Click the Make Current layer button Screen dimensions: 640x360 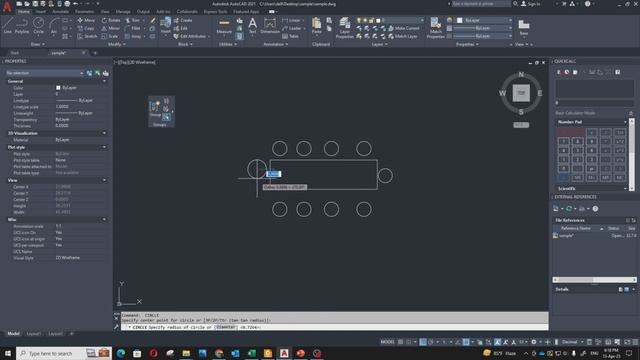(404, 28)
